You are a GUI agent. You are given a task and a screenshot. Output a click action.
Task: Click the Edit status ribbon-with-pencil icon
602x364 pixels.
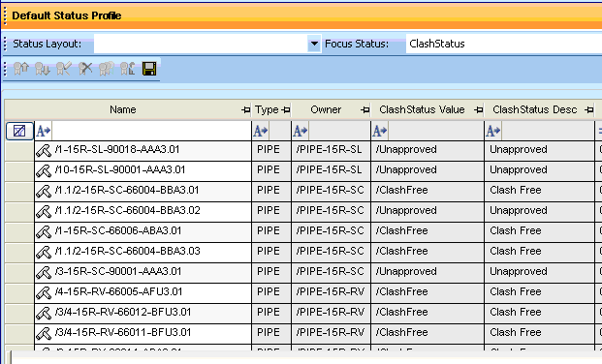point(64,69)
